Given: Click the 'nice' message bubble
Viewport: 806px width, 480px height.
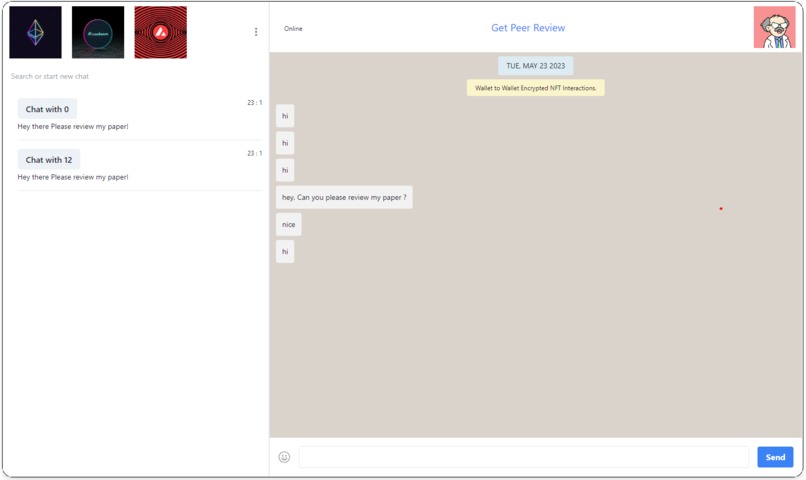Looking at the screenshot, I should (x=288, y=225).
